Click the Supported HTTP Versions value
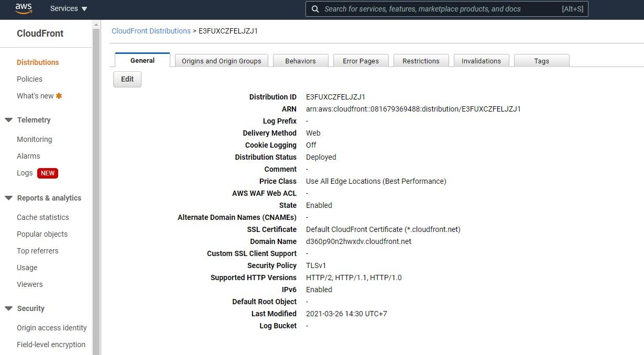Screen dimensions: 644x355 point(354,278)
